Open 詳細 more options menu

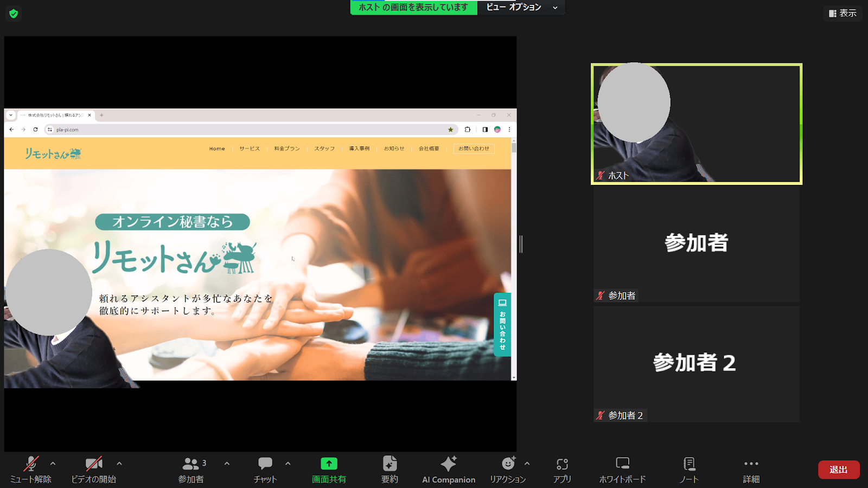tap(751, 470)
